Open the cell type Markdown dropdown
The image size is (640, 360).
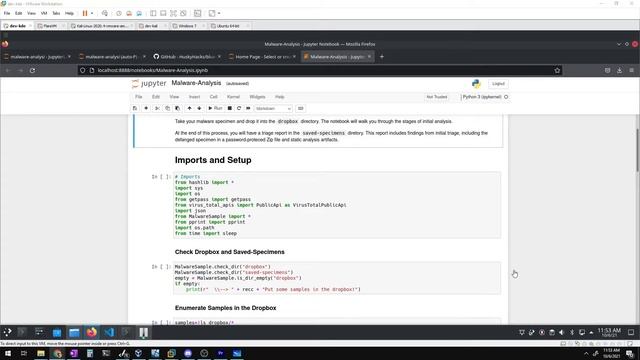[x=273, y=109]
